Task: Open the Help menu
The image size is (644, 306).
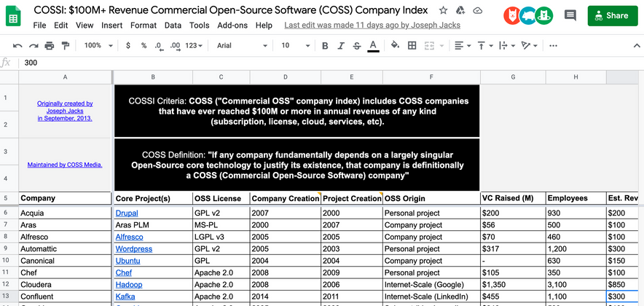Action: (x=264, y=25)
